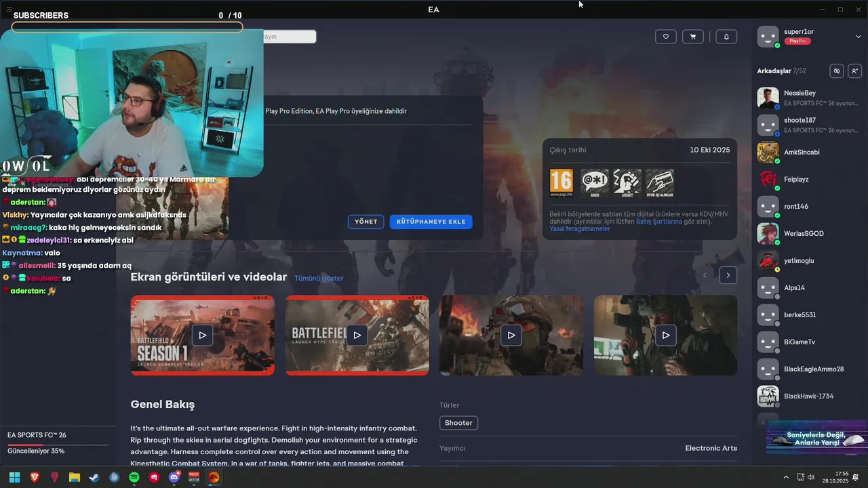Click the EA SPORTS FC 26 download label
The image size is (868, 488).
[37, 435]
